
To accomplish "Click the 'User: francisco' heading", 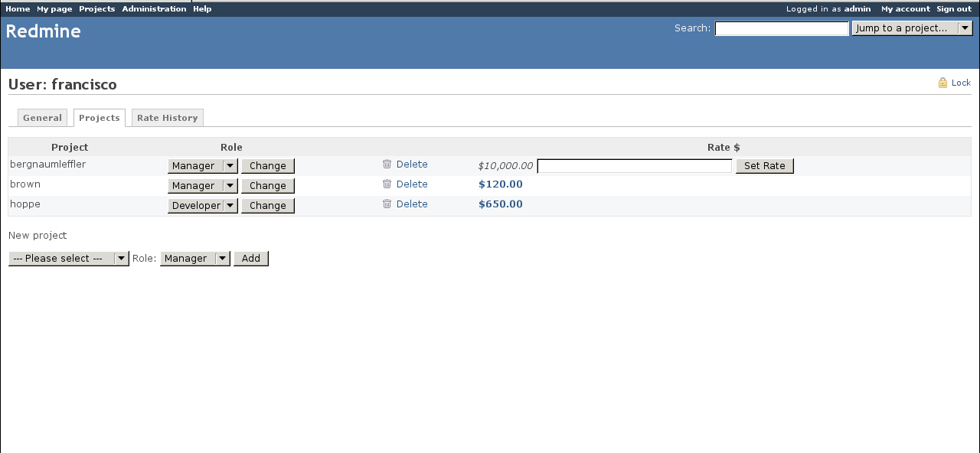I will 63,84.
